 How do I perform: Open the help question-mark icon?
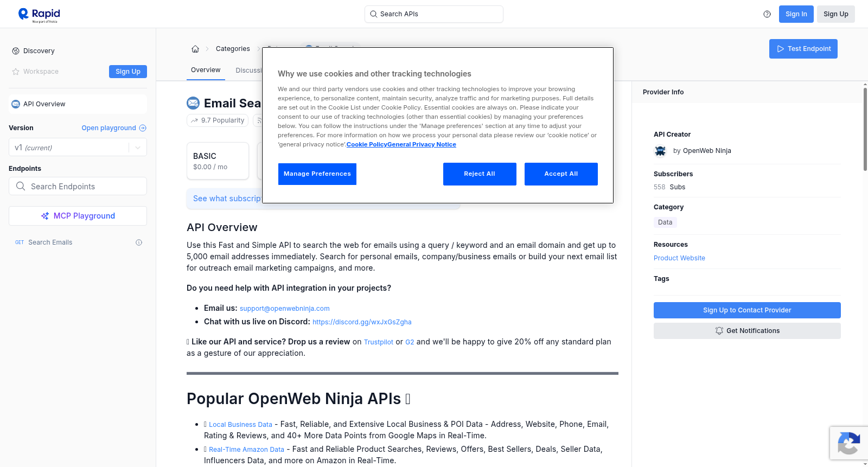[x=767, y=14]
